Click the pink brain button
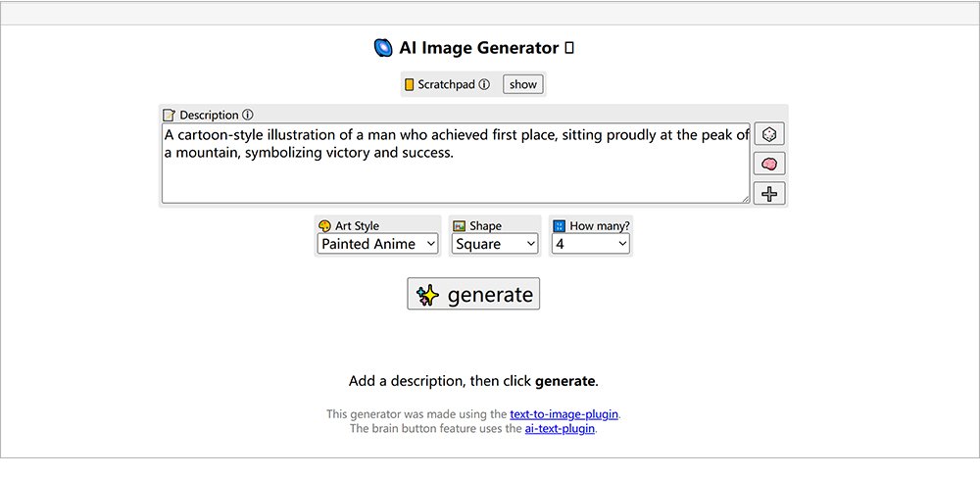980x477 pixels. coord(769,164)
